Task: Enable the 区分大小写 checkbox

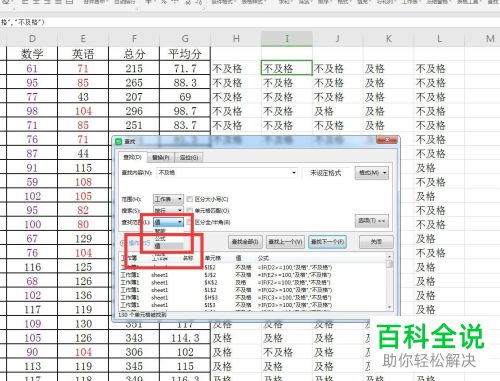Action: point(190,199)
